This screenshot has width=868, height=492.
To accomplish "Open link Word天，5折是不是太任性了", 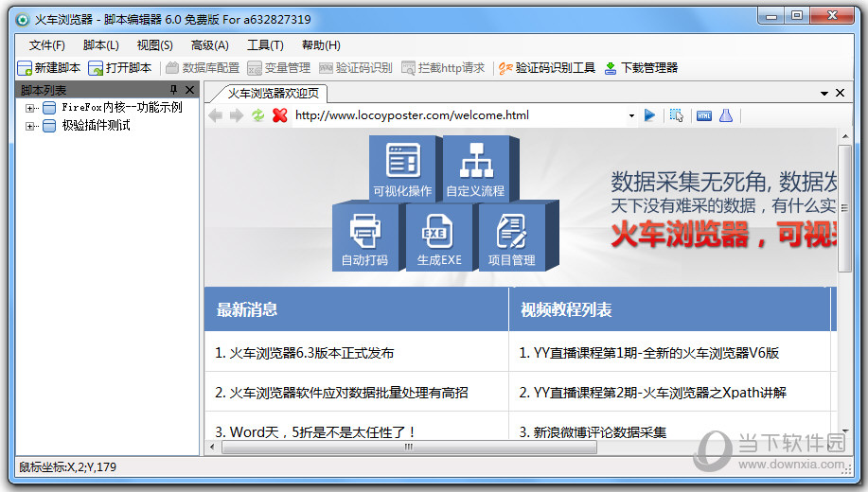I will pos(322,432).
